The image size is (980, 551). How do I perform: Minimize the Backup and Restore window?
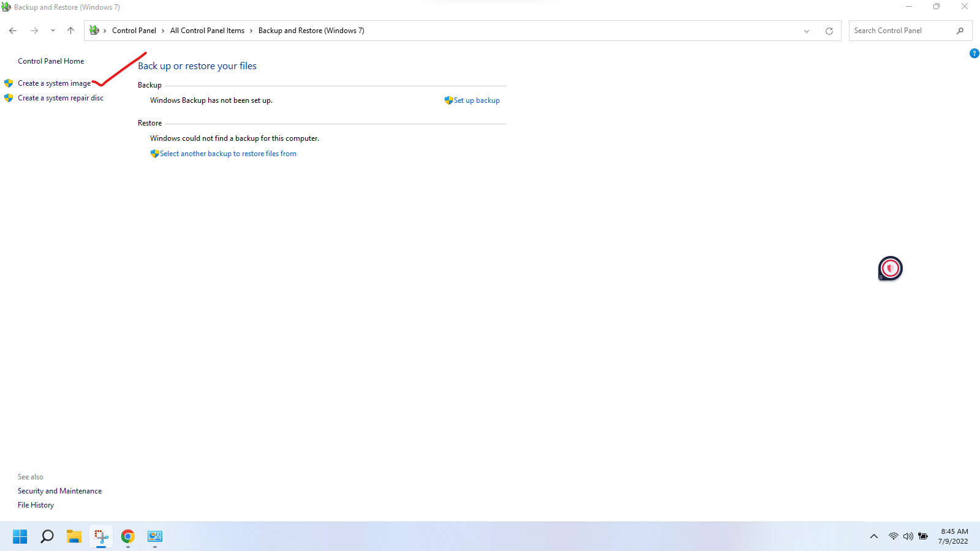(909, 7)
